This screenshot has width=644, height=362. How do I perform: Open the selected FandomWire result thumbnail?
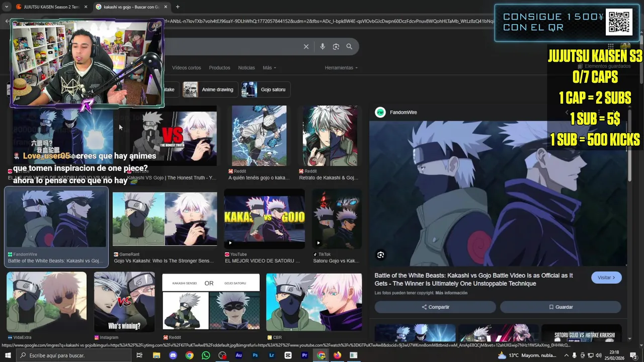tap(56, 219)
